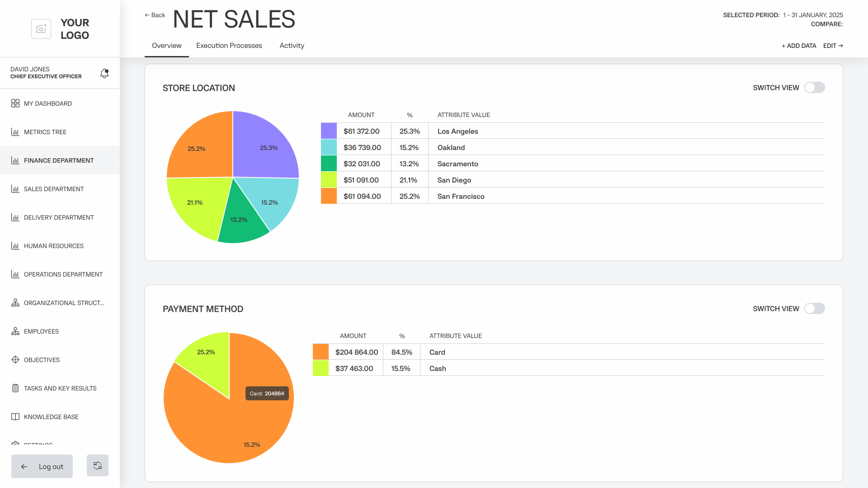Open My Dashboard grid icon
Screen dimensions: 868x488
(x=15, y=103)
